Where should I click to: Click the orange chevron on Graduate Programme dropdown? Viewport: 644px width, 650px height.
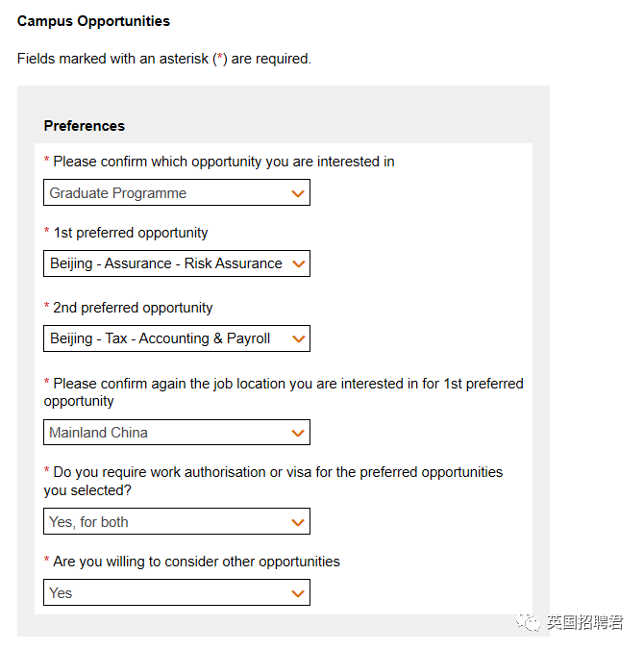point(298,193)
